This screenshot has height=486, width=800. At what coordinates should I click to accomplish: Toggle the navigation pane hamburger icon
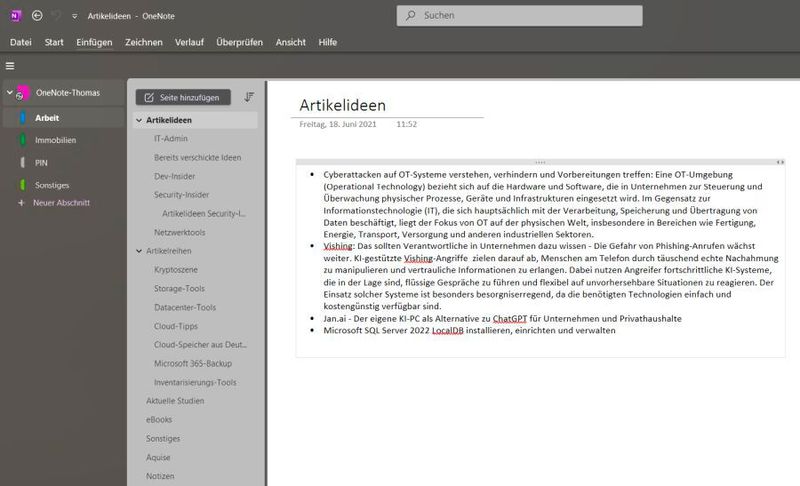[x=10, y=66]
